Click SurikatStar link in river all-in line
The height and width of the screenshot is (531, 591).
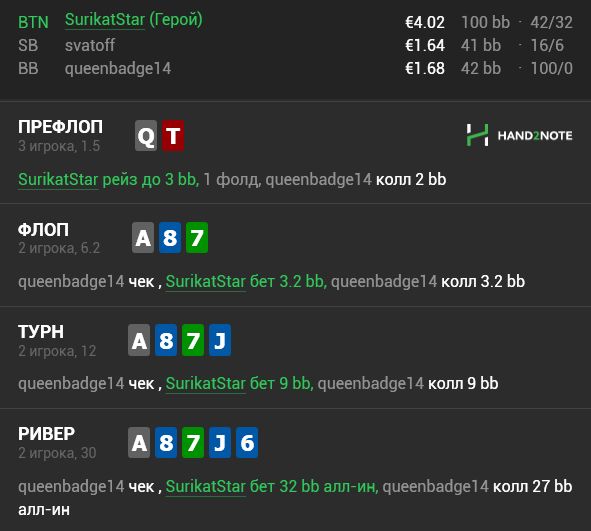[x=206, y=486]
